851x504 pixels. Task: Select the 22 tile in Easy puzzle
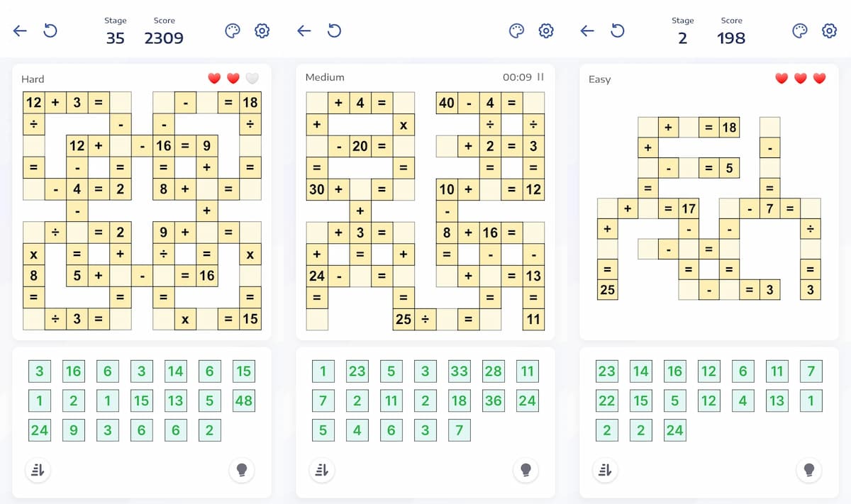pos(606,401)
